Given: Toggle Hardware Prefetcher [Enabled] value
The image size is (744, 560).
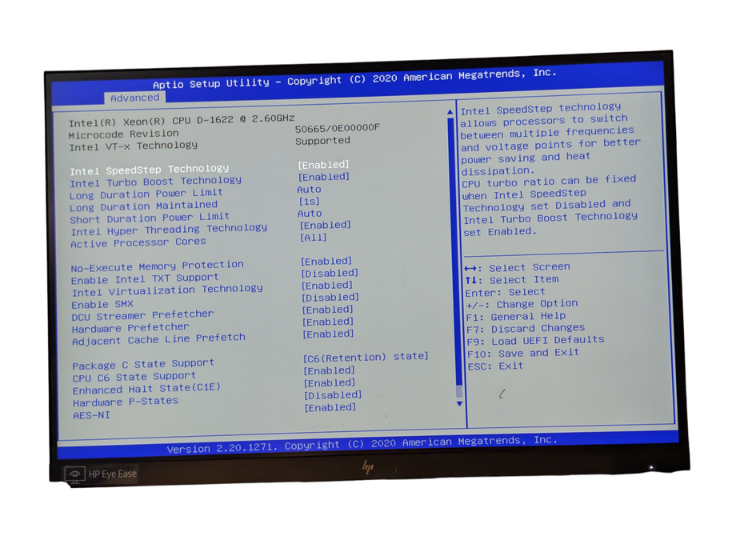Looking at the screenshot, I should (328, 322).
